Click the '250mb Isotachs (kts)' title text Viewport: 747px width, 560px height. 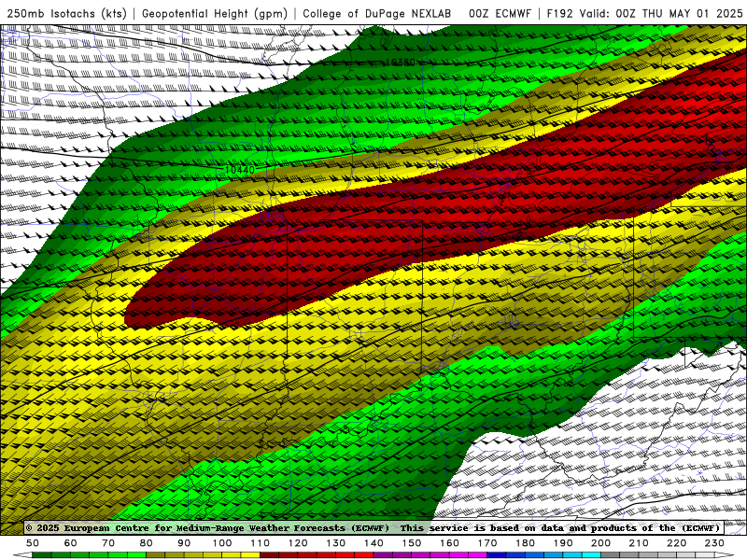point(66,13)
